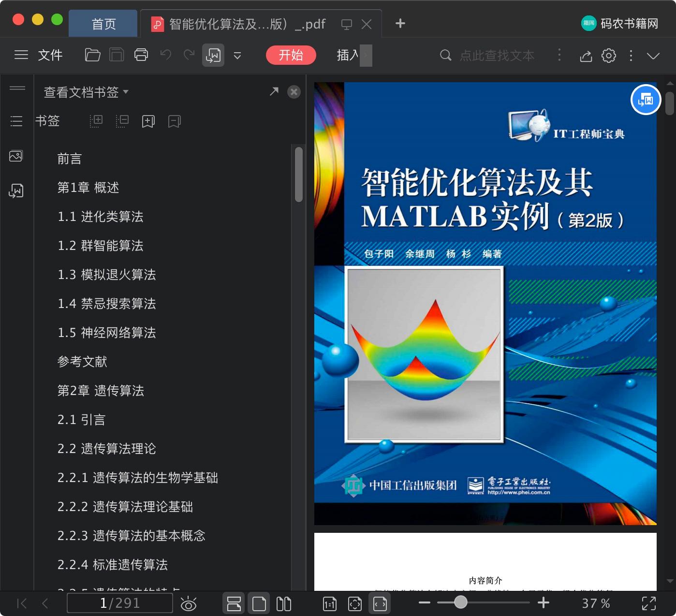The image size is (676, 616).
Task: Click the open folder icon
Action: [92, 55]
